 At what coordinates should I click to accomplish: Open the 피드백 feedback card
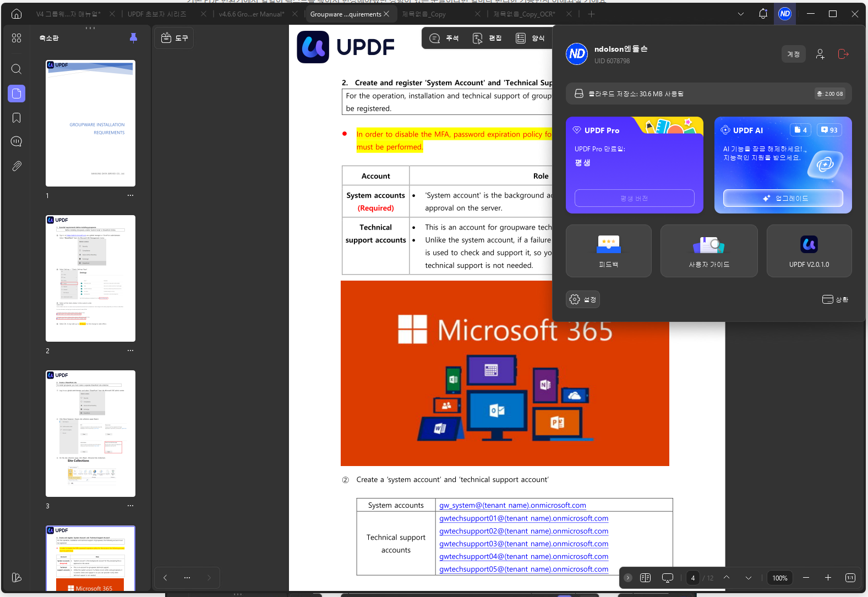click(x=608, y=251)
